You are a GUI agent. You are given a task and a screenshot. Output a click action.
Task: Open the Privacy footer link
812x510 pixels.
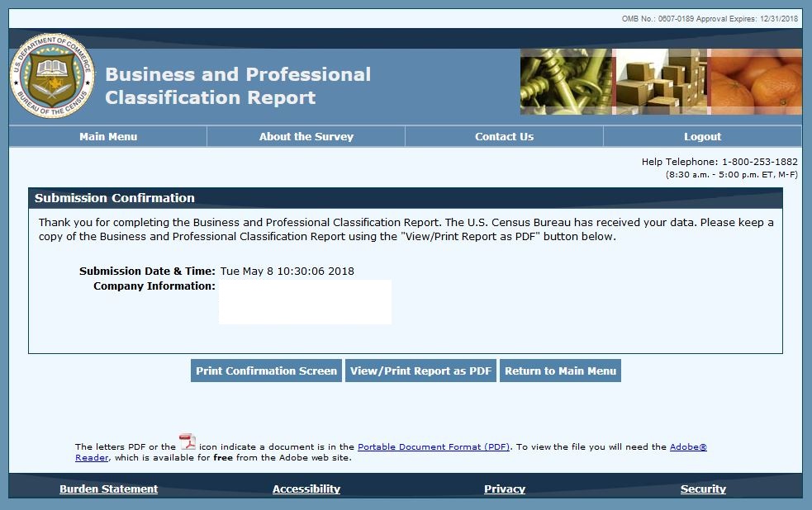(505, 489)
